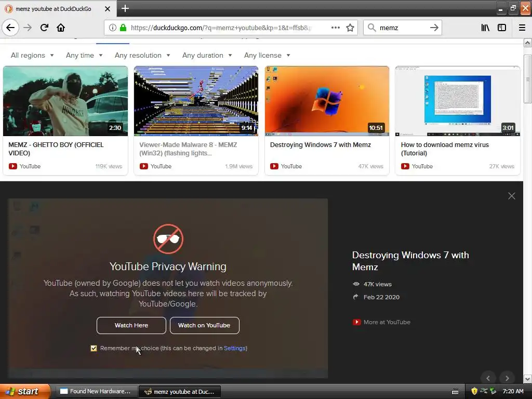This screenshot has width=532, height=399.
Task: Click the search bar magnifier icon
Action: 372,28
